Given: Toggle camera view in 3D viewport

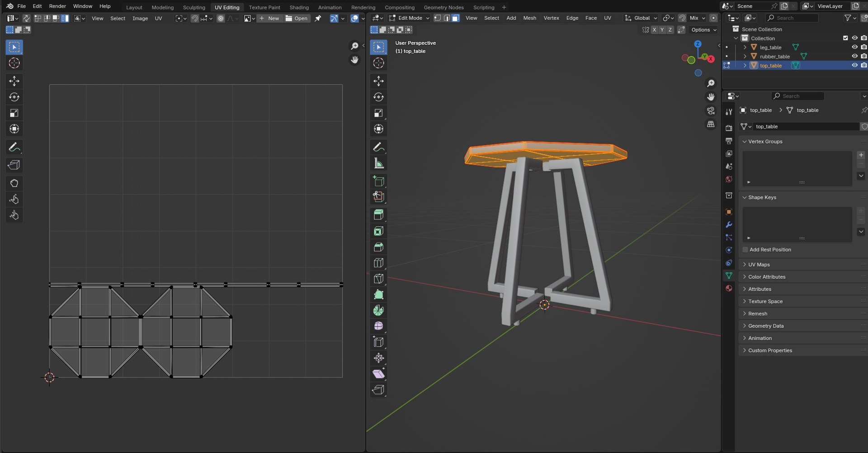Looking at the screenshot, I should click(711, 111).
